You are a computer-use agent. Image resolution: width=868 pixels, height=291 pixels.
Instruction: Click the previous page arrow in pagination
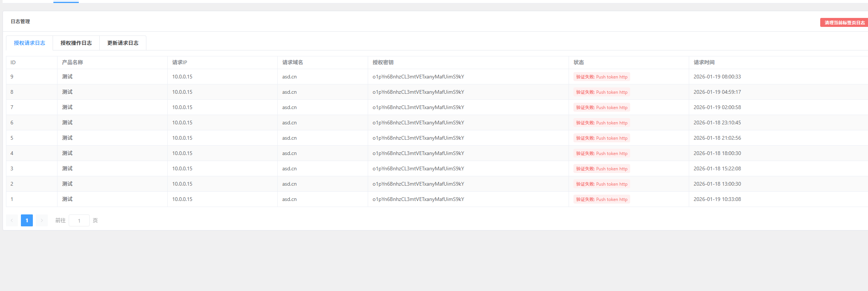pyautogui.click(x=12, y=220)
